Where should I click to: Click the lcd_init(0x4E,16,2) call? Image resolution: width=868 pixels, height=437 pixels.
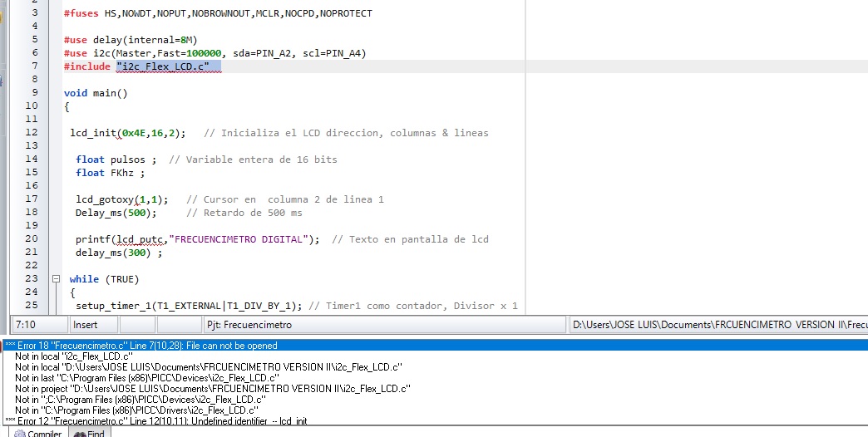(x=128, y=133)
